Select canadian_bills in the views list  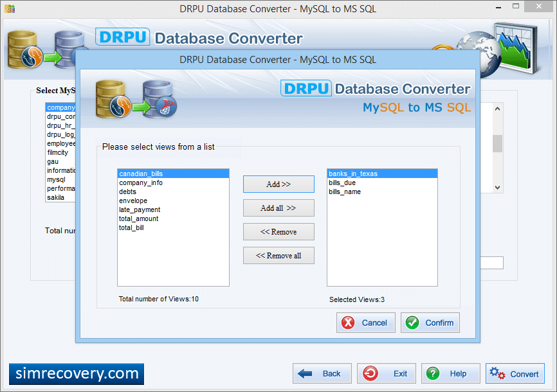pos(173,174)
